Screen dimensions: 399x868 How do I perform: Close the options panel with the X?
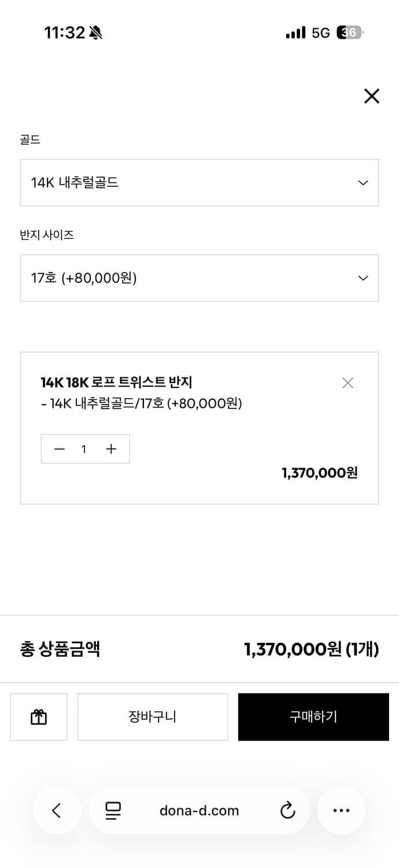coord(371,96)
